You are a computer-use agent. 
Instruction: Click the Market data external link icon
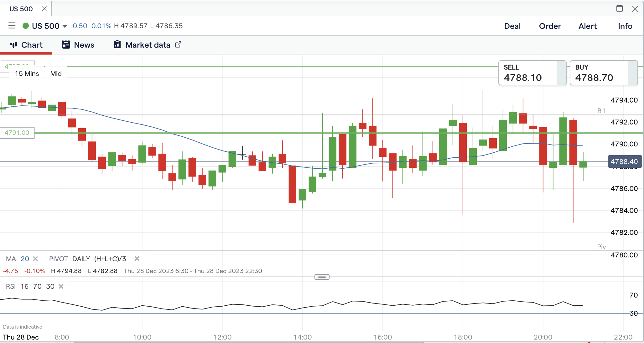(x=178, y=45)
